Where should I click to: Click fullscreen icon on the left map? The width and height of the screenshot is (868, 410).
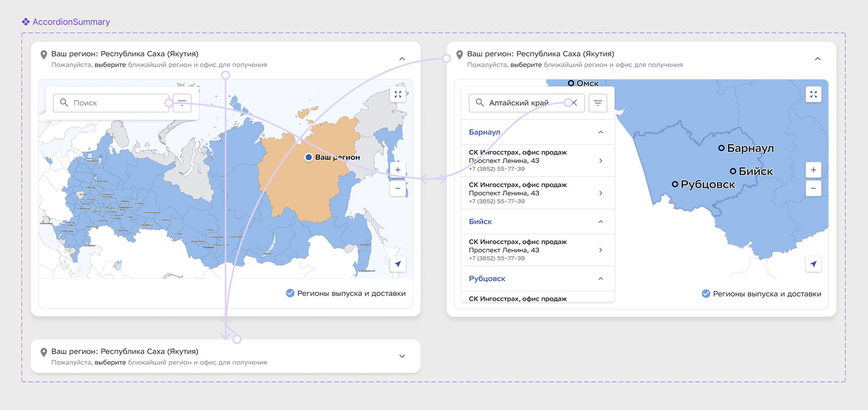click(x=398, y=94)
